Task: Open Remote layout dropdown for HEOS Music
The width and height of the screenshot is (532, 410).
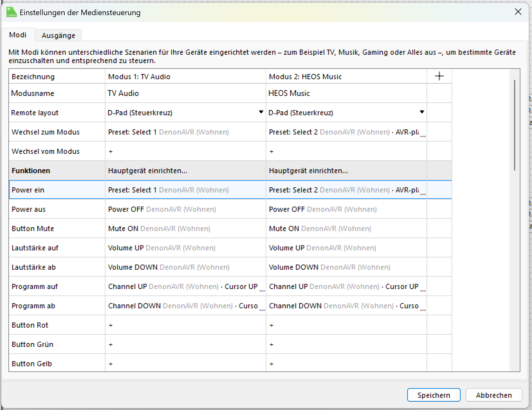Action: [422, 112]
